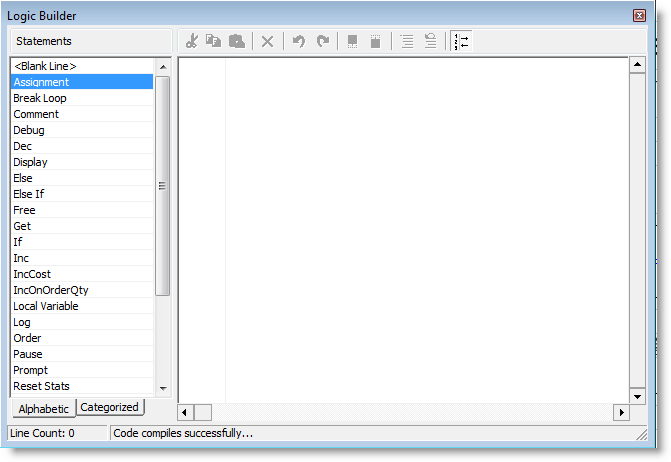The height and width of the screenshot is (462, 671).
Task: Click the Delete X toolbar icon
Action: coord(267,41)
